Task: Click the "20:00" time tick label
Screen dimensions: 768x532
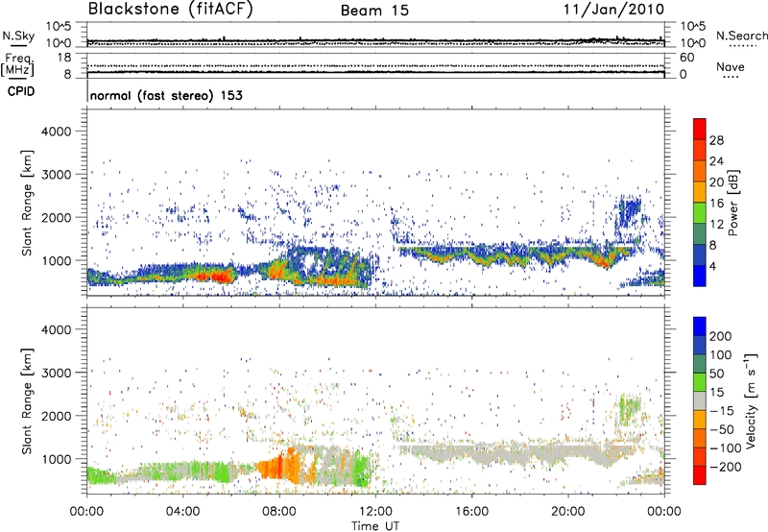Action: tap(567, 512)
